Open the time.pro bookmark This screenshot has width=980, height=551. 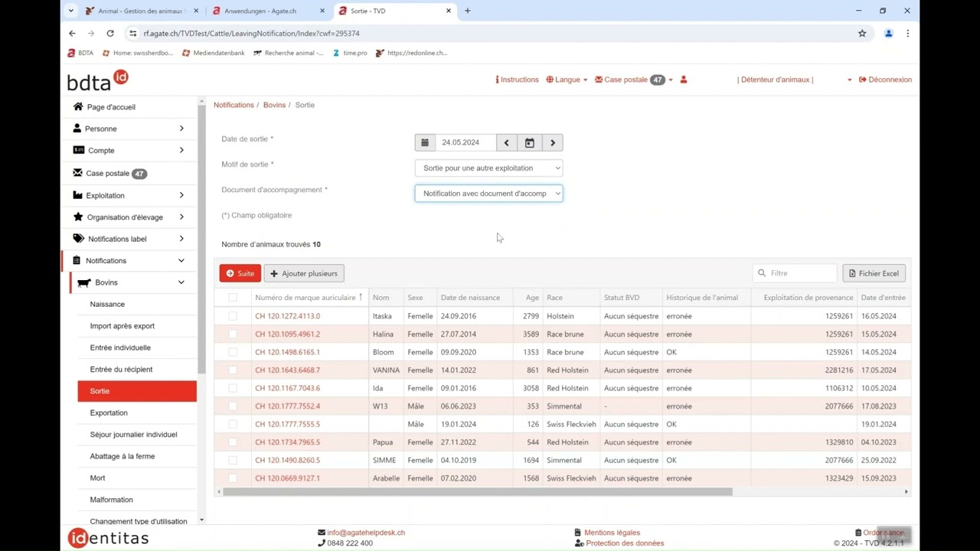click(x=349, y=53)
